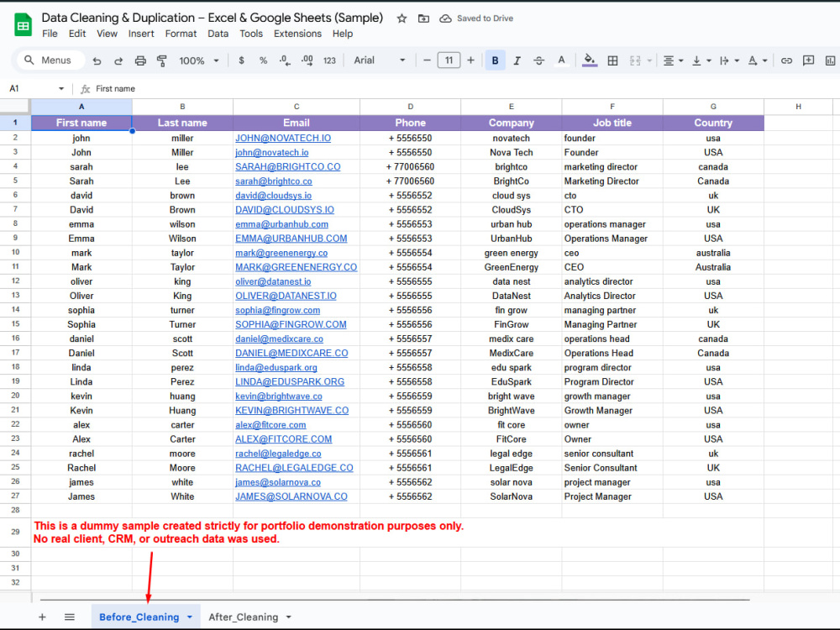Star this spreadsheet document

pyautogui.click(x=402, y=18)
